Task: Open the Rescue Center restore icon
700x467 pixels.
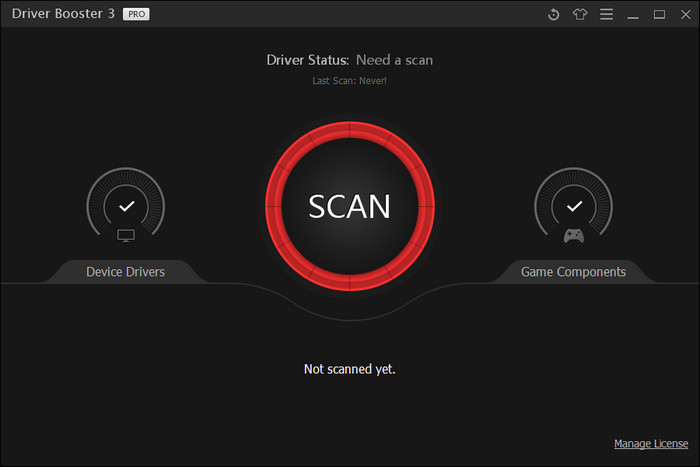Action: 554,14
